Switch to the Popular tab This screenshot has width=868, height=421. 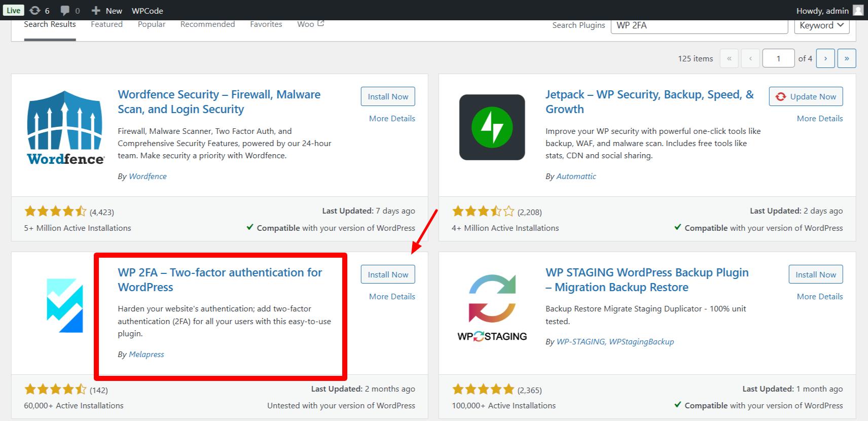tap(152, 24)
